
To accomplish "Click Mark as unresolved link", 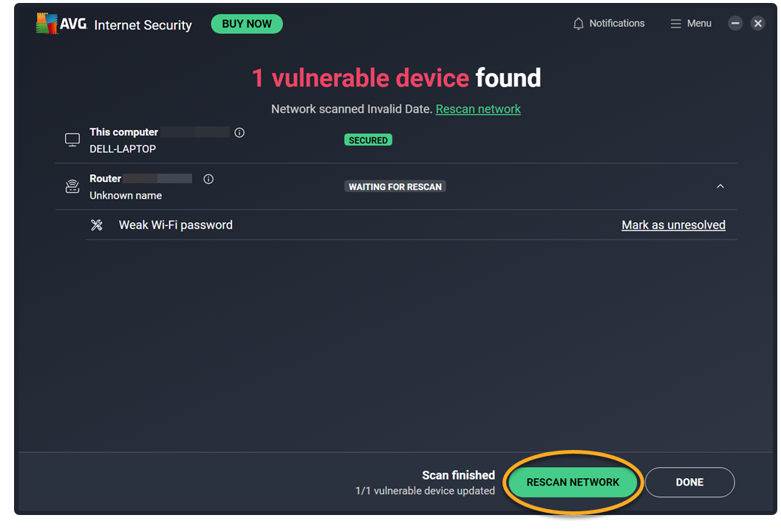I will click(x=673, y=225).
